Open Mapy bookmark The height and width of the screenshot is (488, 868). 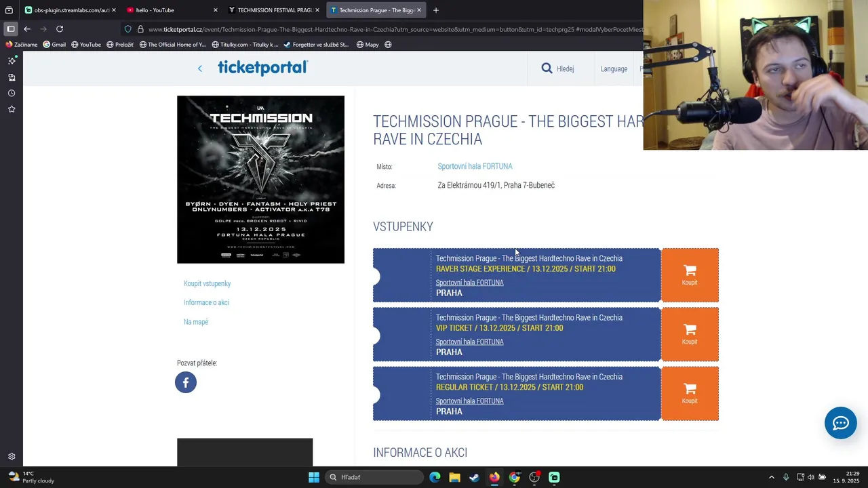point(368,45)
